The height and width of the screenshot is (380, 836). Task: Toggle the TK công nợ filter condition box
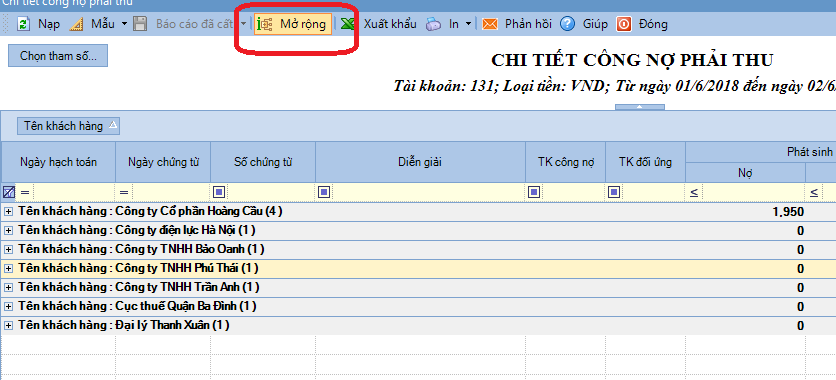[x=534, y=192]
